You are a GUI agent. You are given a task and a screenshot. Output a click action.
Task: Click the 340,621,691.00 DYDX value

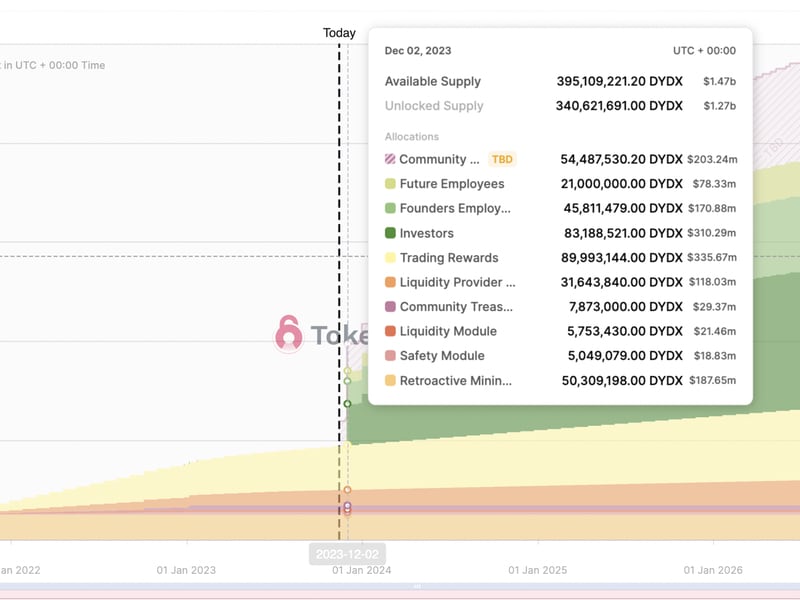(x=619, y=106)
